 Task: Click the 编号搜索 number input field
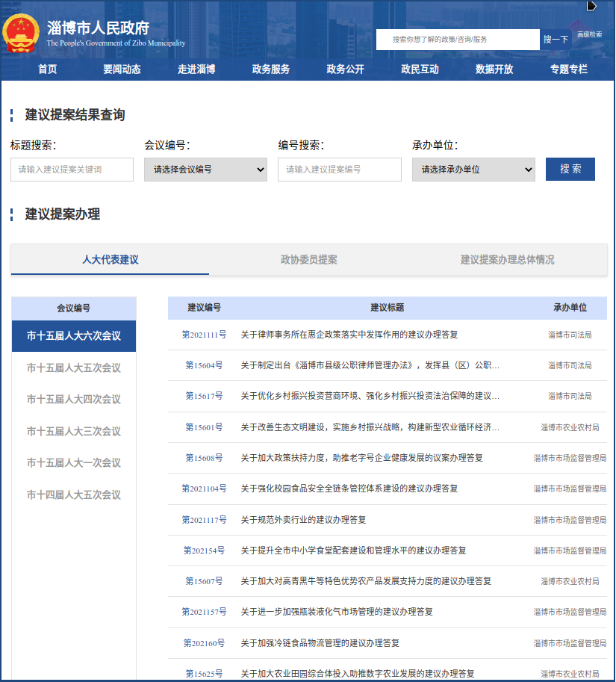[339, 170]
